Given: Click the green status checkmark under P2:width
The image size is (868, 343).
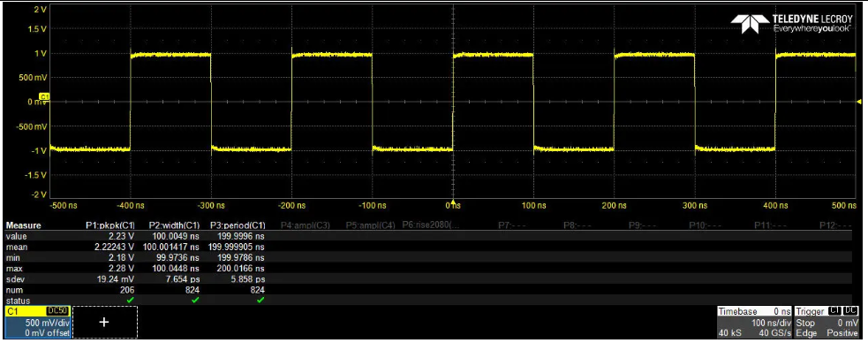Looking at the screenshot, I should tap(195, 300).
